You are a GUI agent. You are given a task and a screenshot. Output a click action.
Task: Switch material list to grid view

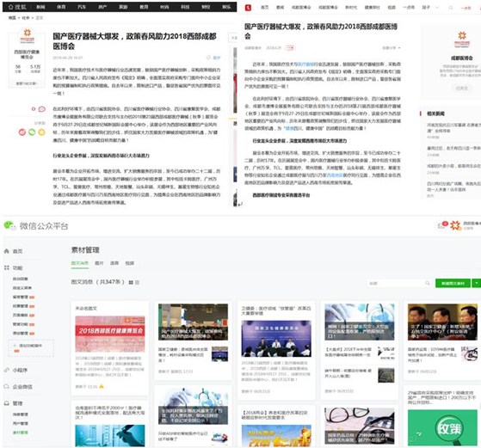(x=131, y=282)
